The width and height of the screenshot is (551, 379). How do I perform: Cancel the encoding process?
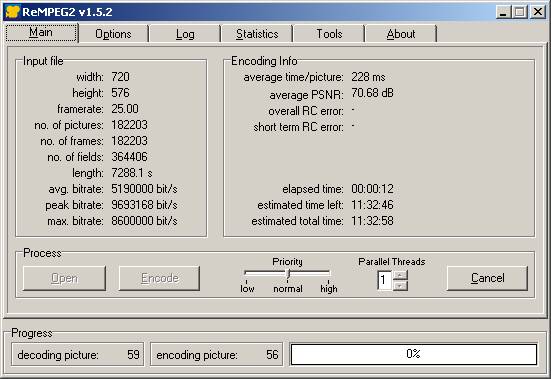(x=487, y=278)
